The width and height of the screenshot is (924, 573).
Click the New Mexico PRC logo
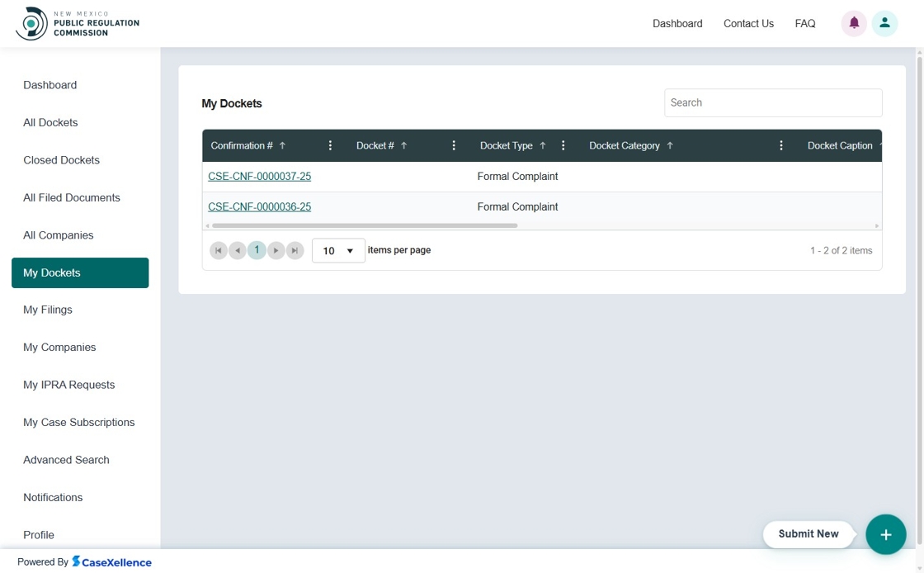click(x=78, y=24)
